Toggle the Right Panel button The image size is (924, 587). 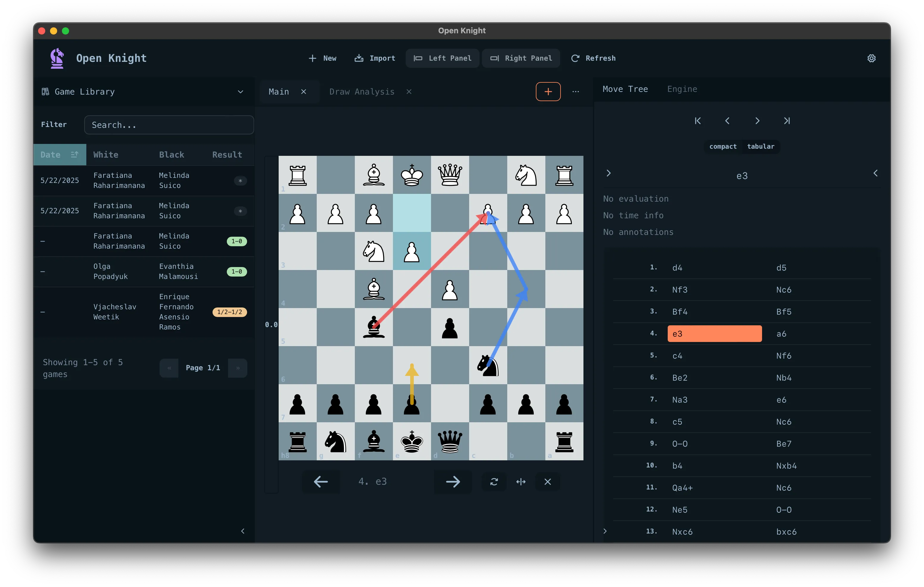tap(521, 58)
